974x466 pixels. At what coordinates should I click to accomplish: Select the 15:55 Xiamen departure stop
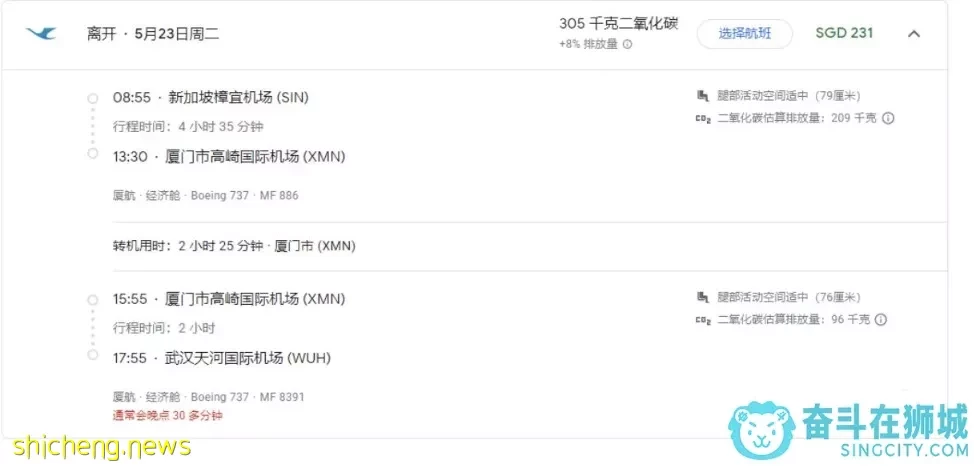pos(229,299)
